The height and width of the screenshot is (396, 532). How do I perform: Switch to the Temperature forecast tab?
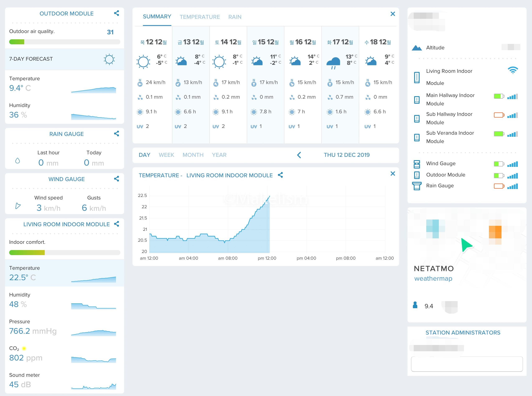coord(200,17)
